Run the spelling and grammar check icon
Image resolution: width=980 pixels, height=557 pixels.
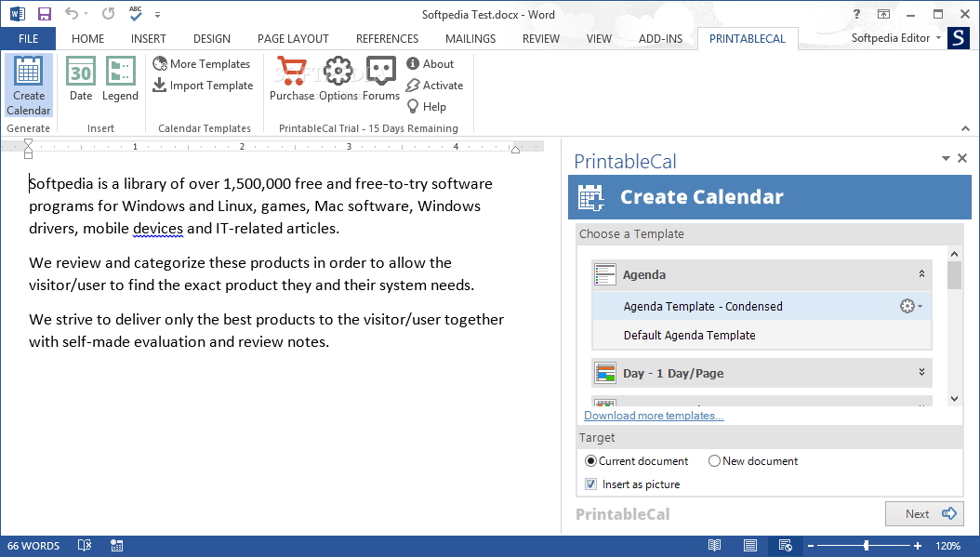[136, 13]
